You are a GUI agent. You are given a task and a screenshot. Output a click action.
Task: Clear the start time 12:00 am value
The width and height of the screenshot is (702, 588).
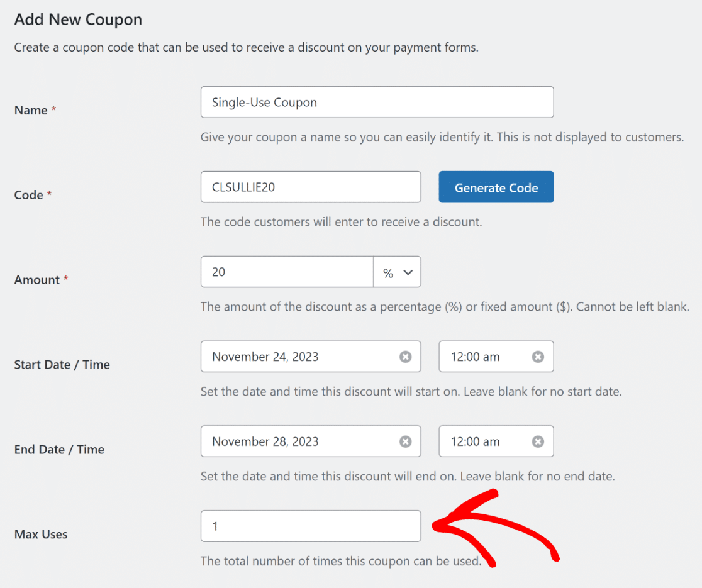point(538,357)
